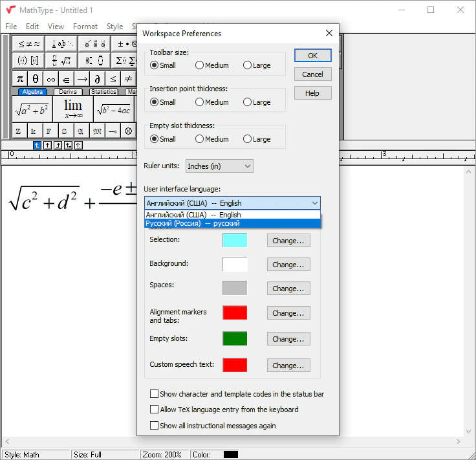Open the Format menu
This screenshot has width=476, height=460.
click(x=85, y=27)
